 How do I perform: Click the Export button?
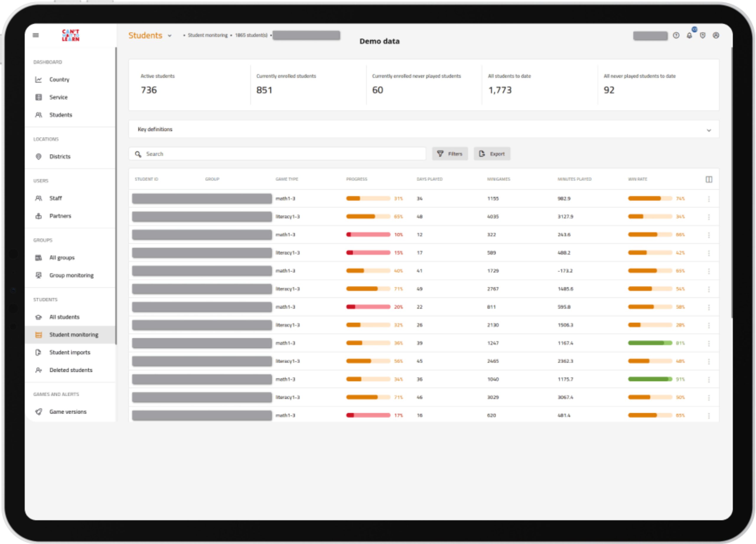point(492,154)
